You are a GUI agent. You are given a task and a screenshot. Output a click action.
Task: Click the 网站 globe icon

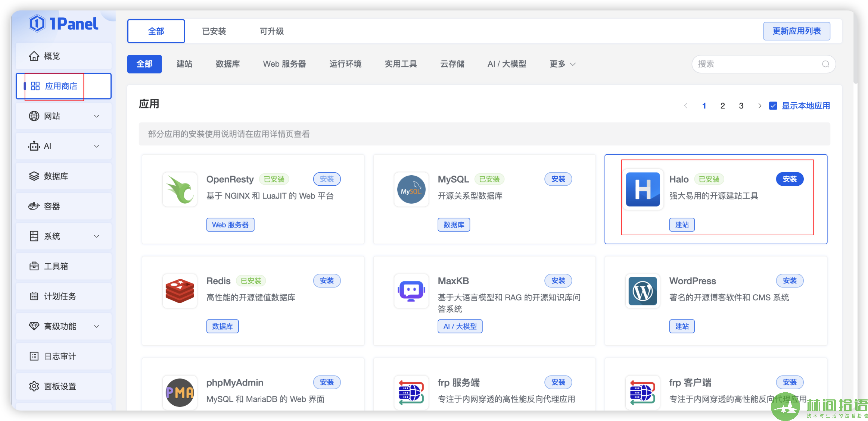34,116
